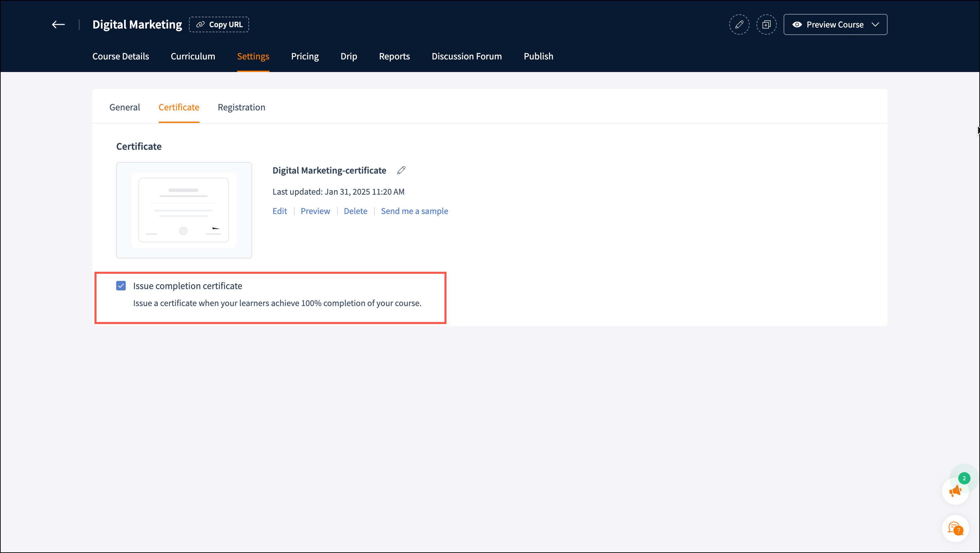
Task: Go to the Pricing tab
Action: [305, 56]
